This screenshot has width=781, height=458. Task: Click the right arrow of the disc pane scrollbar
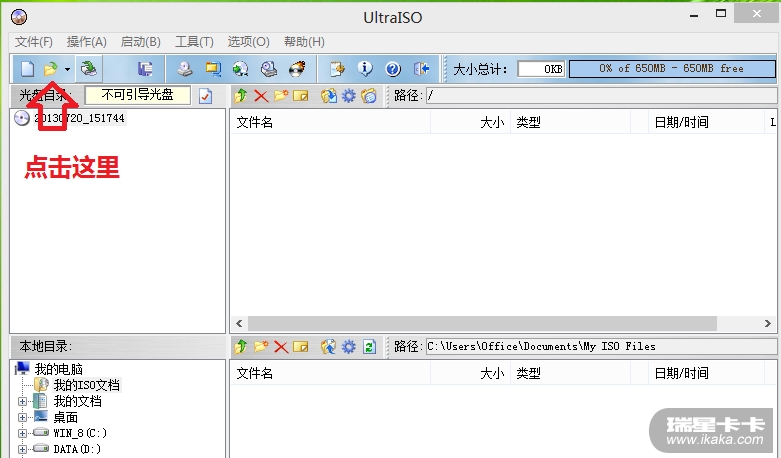pos(768,324)
